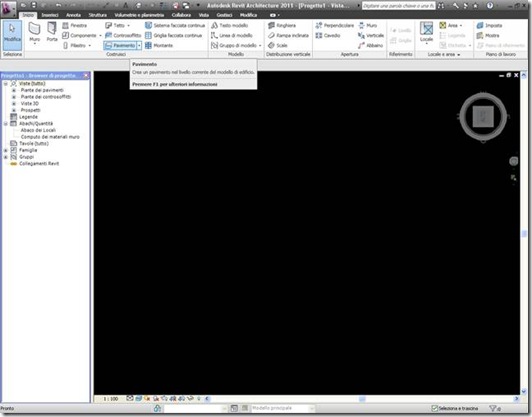Select Collegamenti Revit in browser
This screenshot has height=417, width=532.
click(x=39, y=164)
